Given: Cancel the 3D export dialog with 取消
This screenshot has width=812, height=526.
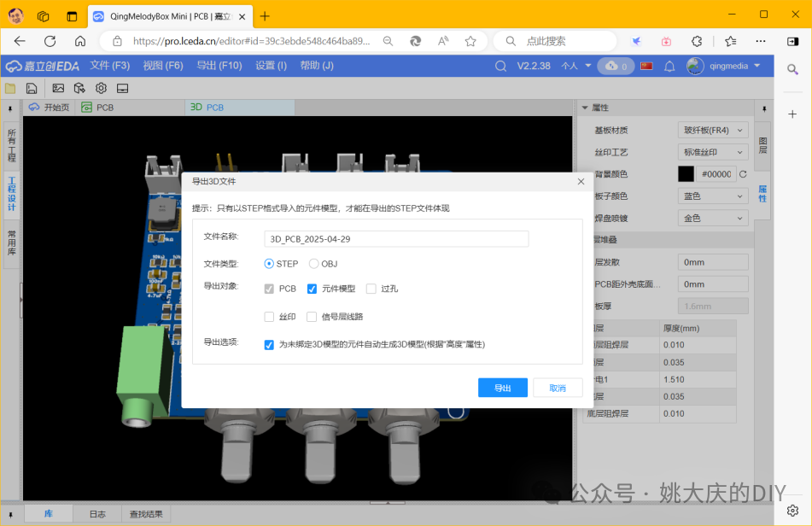Looking at the screenshot, I should pos(557,387).
